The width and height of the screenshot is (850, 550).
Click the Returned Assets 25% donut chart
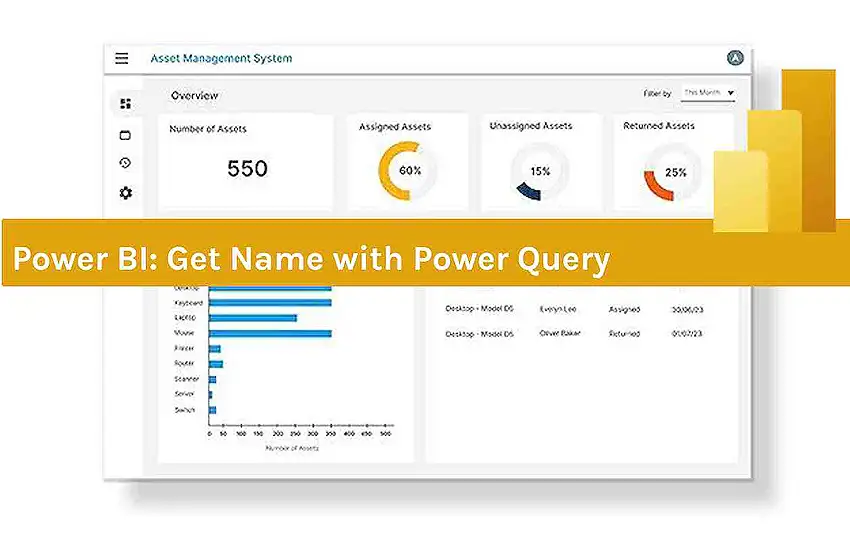point(673,172)
